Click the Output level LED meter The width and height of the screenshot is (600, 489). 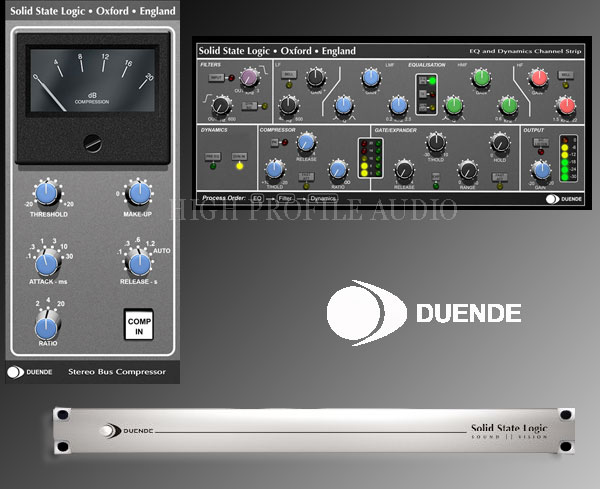pyautogui.click(x=569, y=158)
